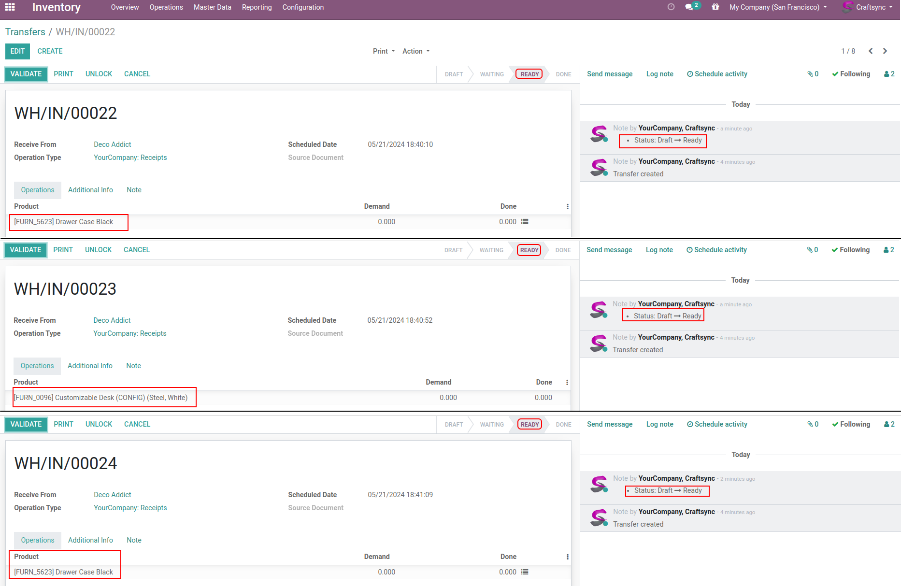Click the activities clock icon in navbar
The width and height of the screenshot is (901, 588).
click(671, 7)
